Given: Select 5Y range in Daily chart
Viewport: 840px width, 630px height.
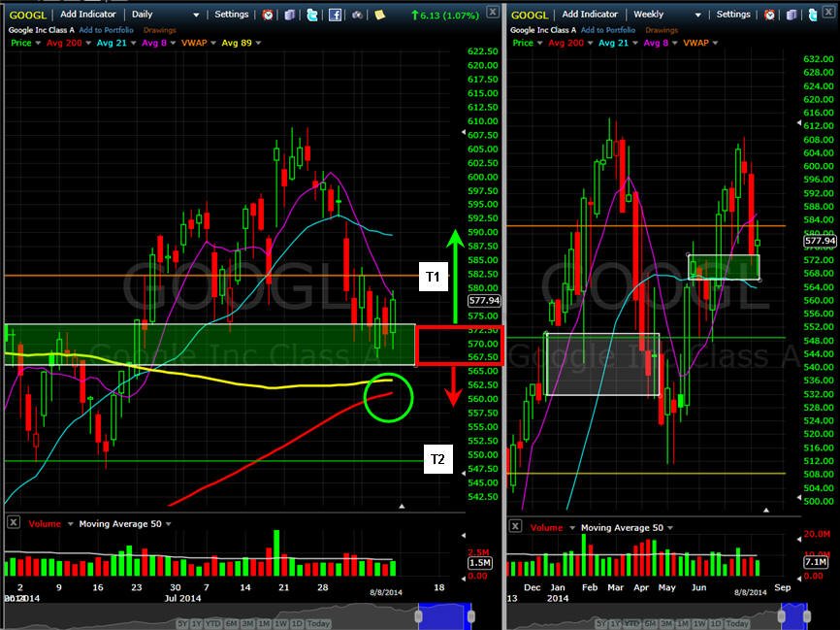Looking at the screenshot, I should (183, 624).
